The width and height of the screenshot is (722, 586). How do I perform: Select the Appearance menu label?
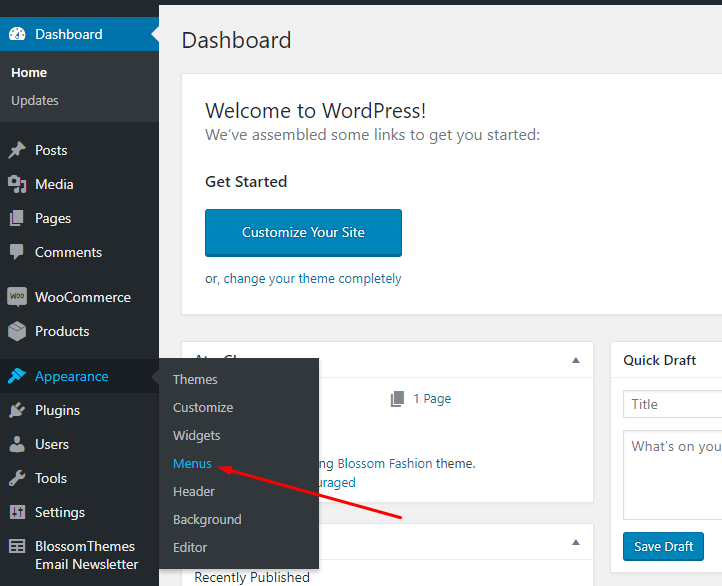[72, 377]
